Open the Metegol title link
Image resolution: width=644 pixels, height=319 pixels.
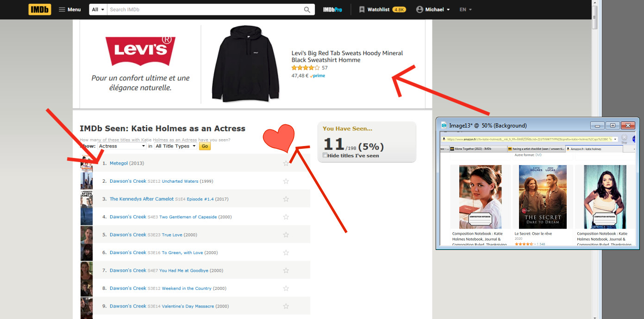tap(119, 163)
